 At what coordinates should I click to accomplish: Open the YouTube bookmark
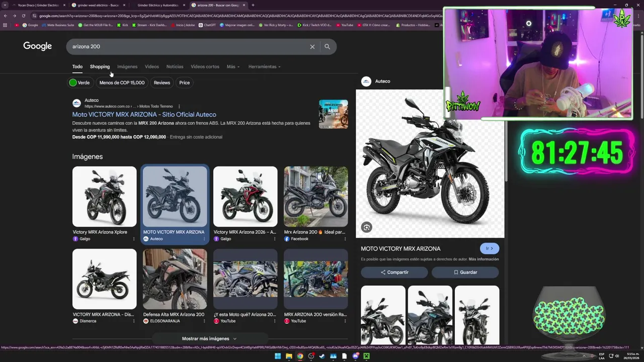(x=345, y=25)
